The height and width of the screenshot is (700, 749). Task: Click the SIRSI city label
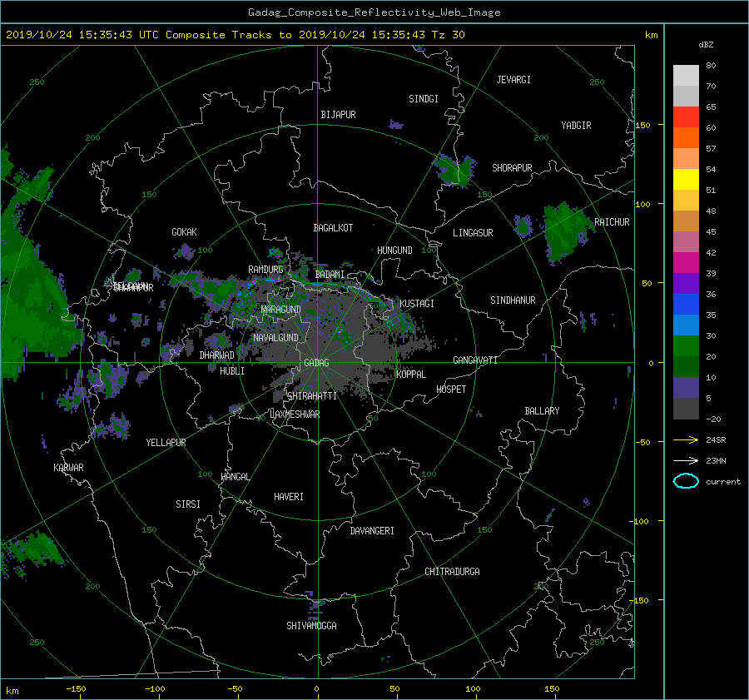[x=188, y=504]
